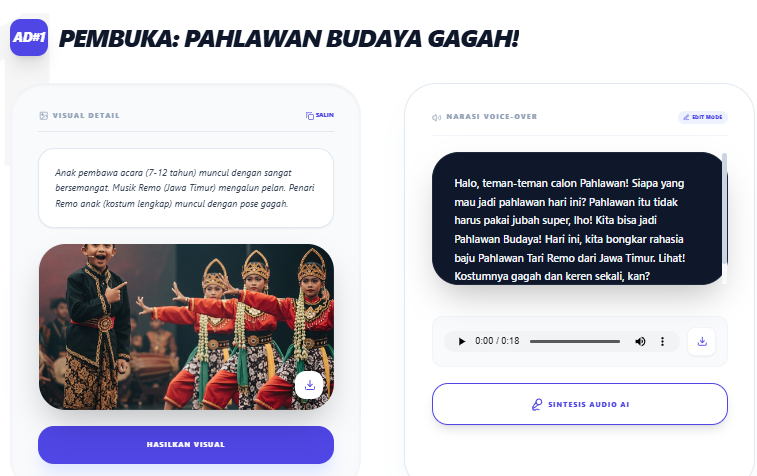Click the Narasi Voice-Over speaker icon
Screen dimensions: 757x476
pos(436,117)
